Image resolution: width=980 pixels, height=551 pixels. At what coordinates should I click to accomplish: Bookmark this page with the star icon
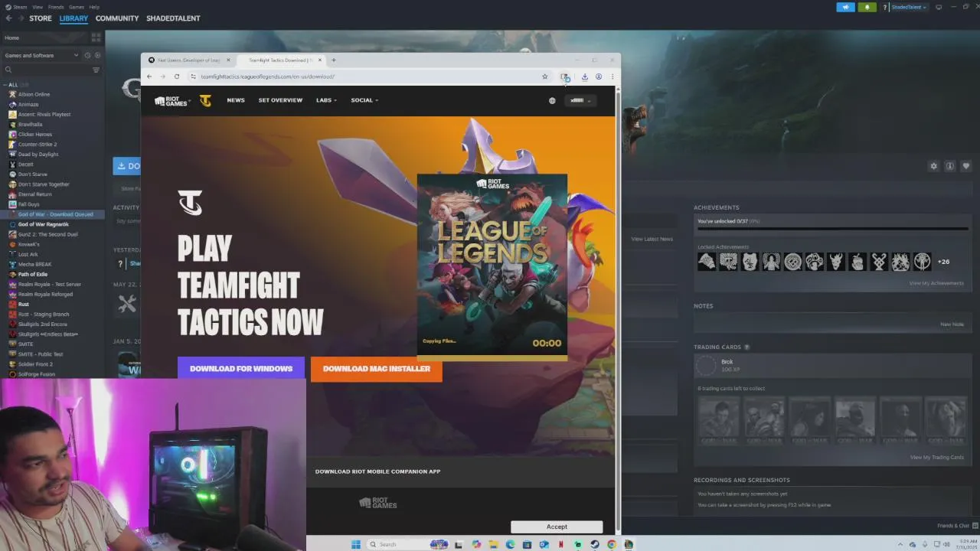tap(544, 77)
